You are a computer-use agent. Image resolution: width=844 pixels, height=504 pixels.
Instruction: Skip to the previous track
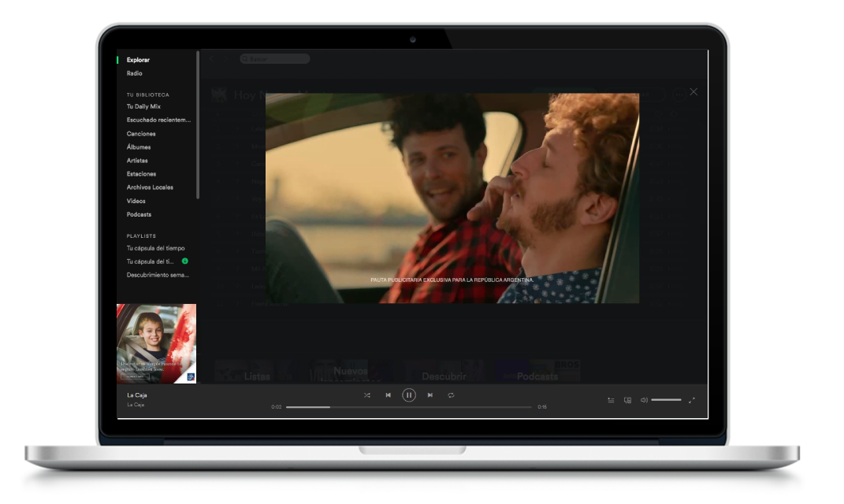pyautogui.click(x=388, y=395)
